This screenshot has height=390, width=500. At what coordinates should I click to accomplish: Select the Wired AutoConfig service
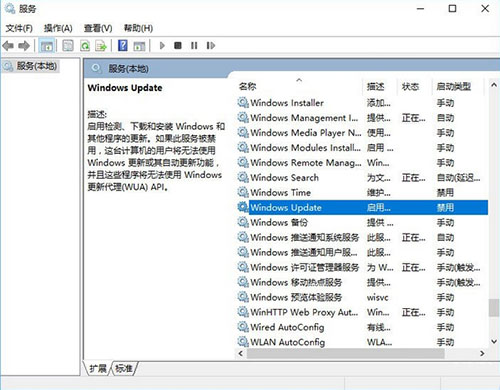pyautogui.click(x=362, y=327)
